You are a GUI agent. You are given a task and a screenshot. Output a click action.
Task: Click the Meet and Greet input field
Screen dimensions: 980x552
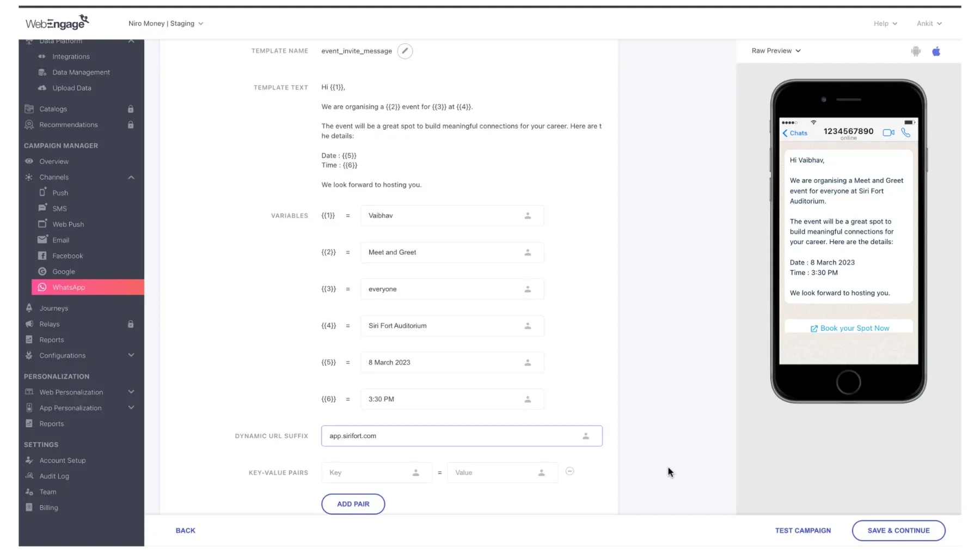coord(452,252)
